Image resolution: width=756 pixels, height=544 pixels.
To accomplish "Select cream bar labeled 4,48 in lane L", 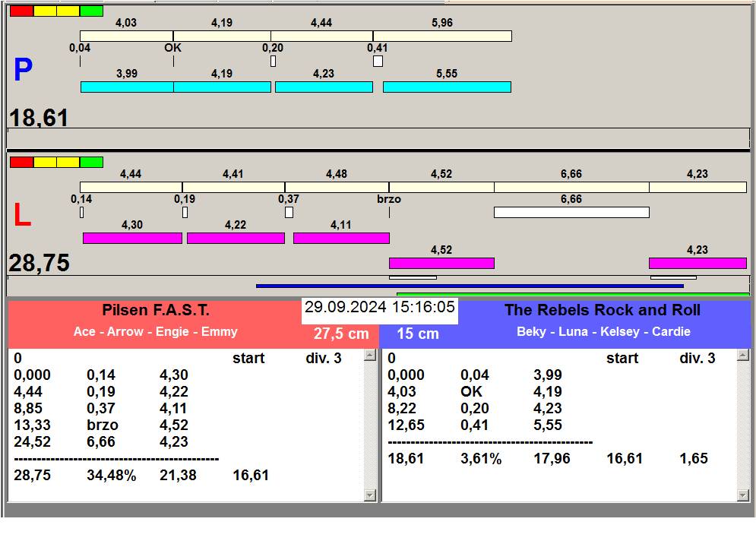I will [337, 187].
